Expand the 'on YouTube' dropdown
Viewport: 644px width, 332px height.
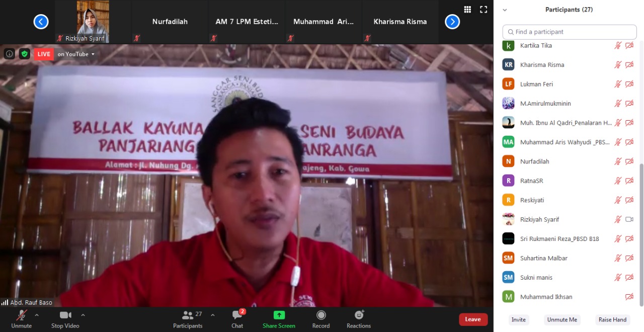pyautogui.click(x=75, y=54)
